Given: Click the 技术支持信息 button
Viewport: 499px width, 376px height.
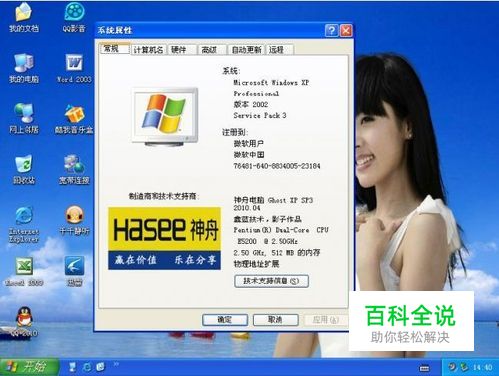Looking at the screenshot, I should click(x=271, y=281).
